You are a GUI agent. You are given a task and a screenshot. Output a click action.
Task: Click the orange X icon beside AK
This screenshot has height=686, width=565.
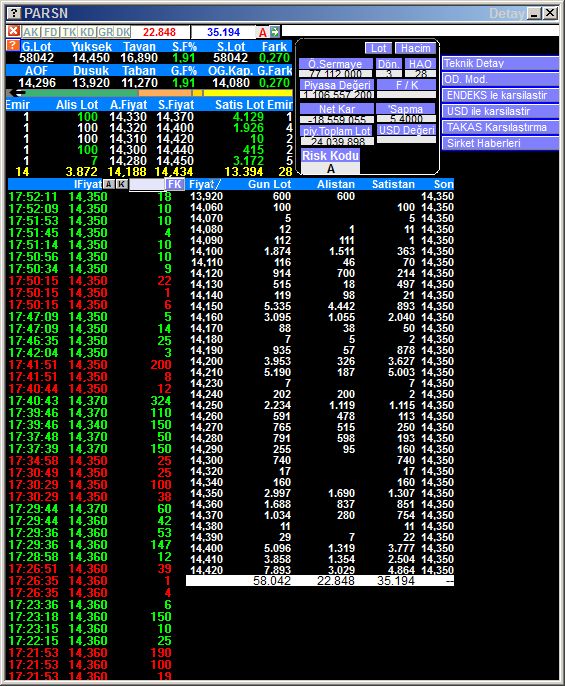click(x=14, y=32)
